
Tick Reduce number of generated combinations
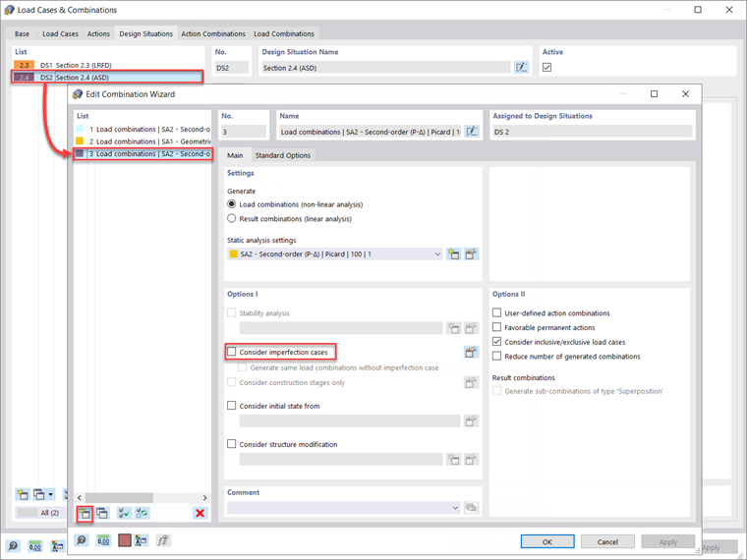click(497, 356)
